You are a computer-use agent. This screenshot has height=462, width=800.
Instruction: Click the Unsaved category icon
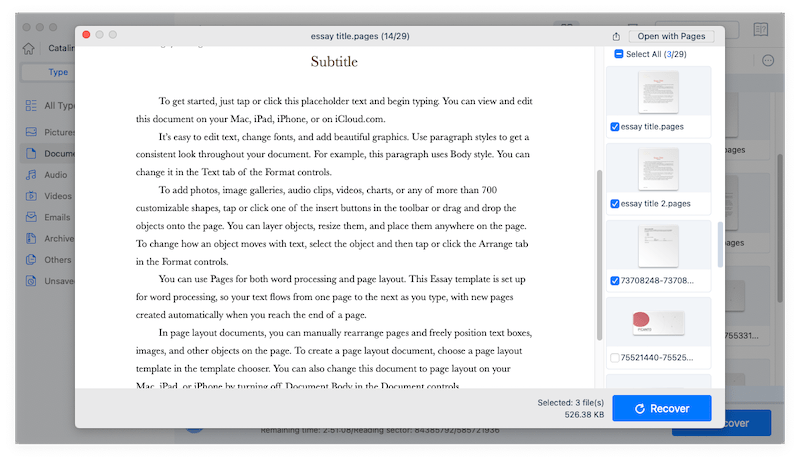pos(31,281)
